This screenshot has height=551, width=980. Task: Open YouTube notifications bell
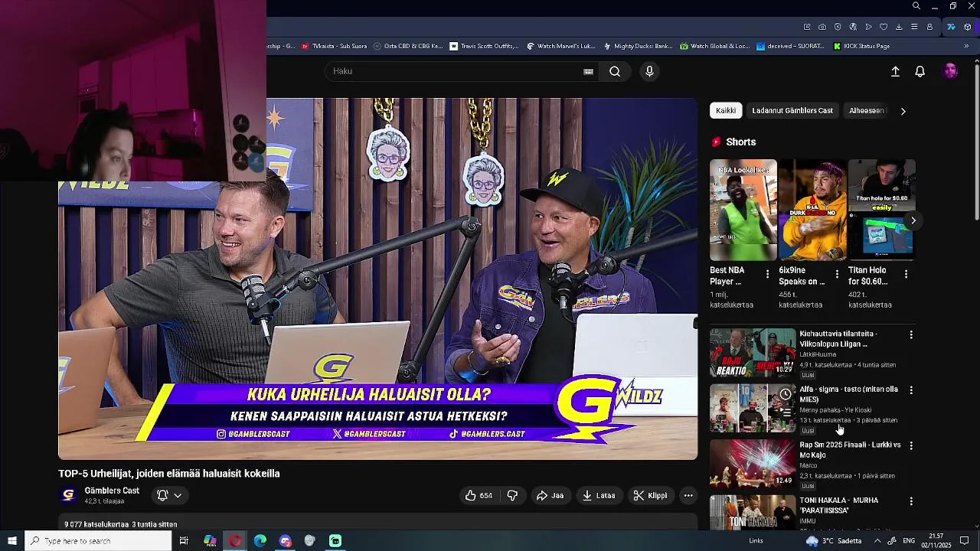[x=920, y=71]
